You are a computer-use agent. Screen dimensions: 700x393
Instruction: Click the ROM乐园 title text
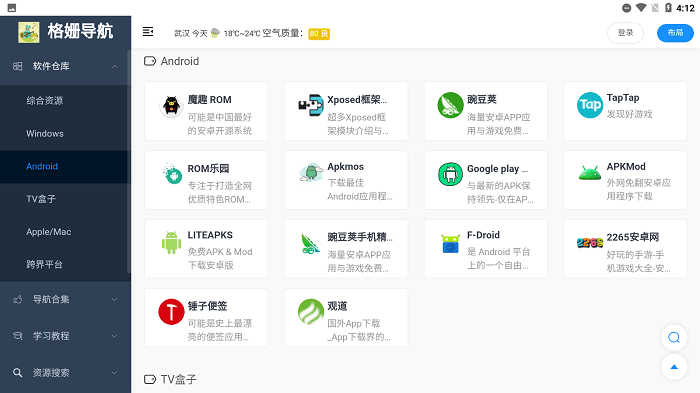[x=208, y=169]
